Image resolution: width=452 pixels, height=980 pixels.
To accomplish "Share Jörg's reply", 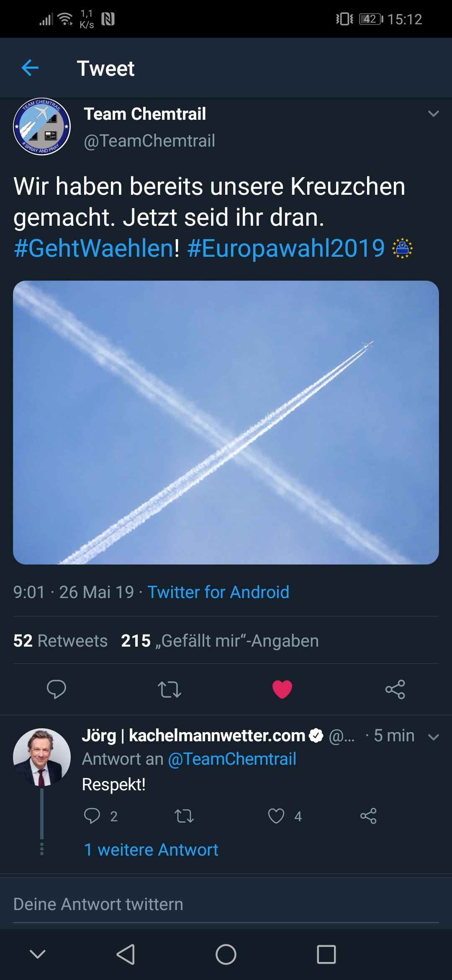I will click(x=368, y=816).
